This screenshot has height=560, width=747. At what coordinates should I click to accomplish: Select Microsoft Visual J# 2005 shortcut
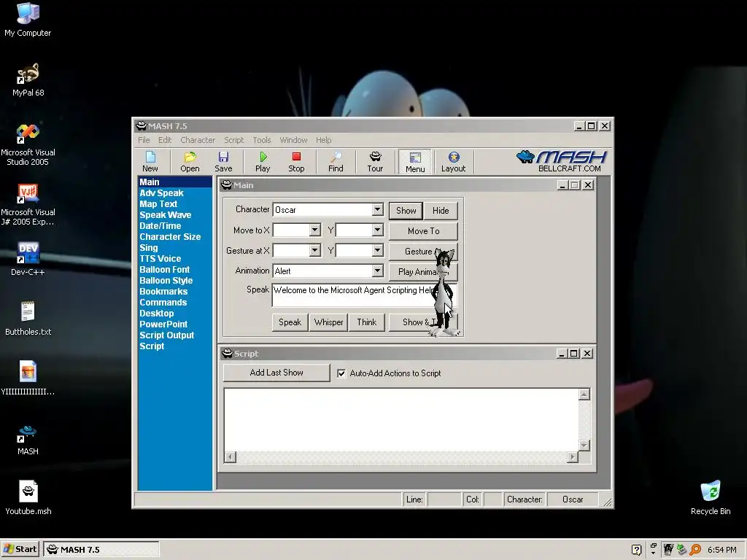click(x=28, y=205)
